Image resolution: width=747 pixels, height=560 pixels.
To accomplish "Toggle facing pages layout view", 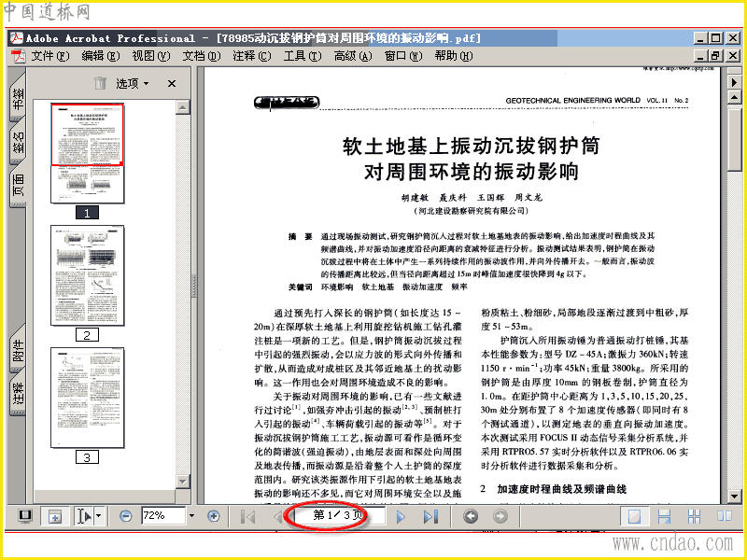I will tap(725, 516).
